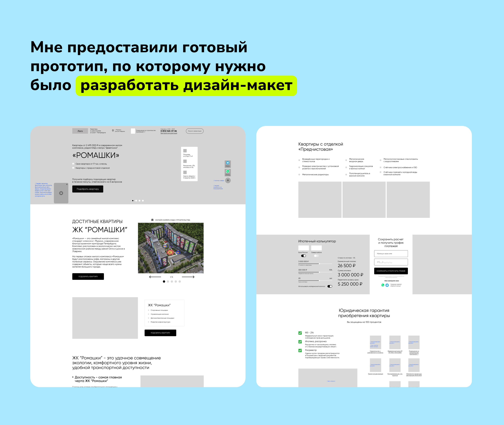Click Получить презентацию header button
504x425 pixels.
click(x=195, y=131)
